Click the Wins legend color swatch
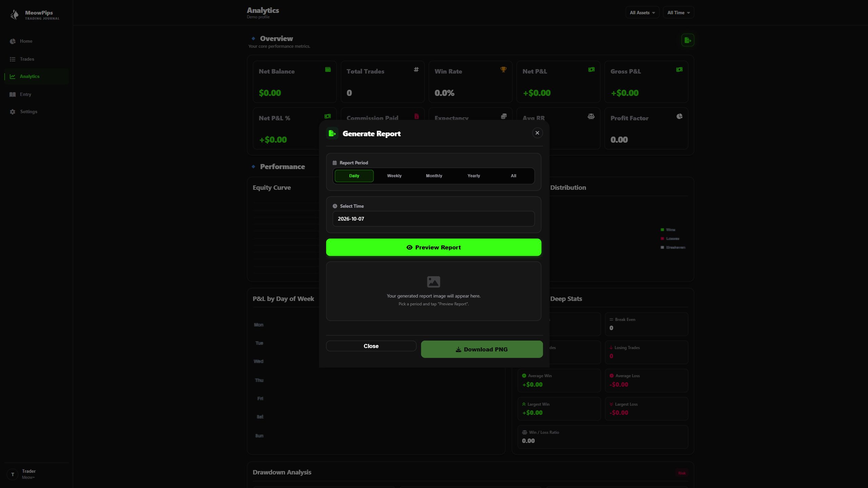 (662, 230)
